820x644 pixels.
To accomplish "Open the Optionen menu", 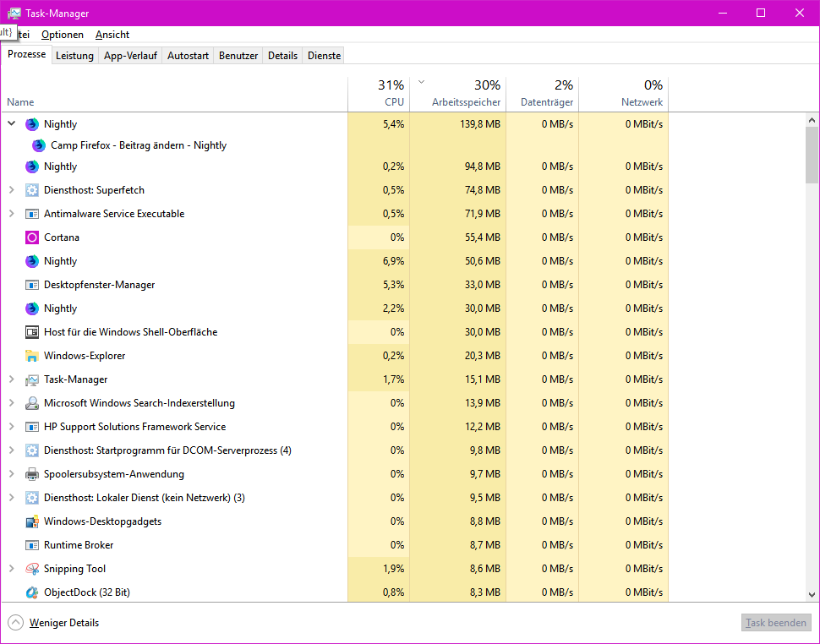I will pos(63,35).
